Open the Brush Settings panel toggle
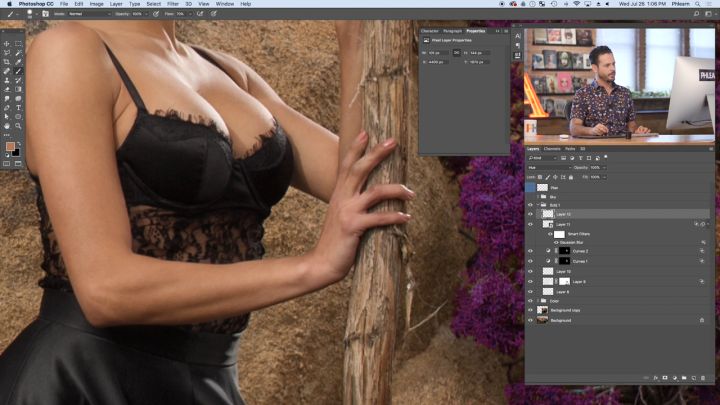Screen dimensions: 720x405 point(45,14)
